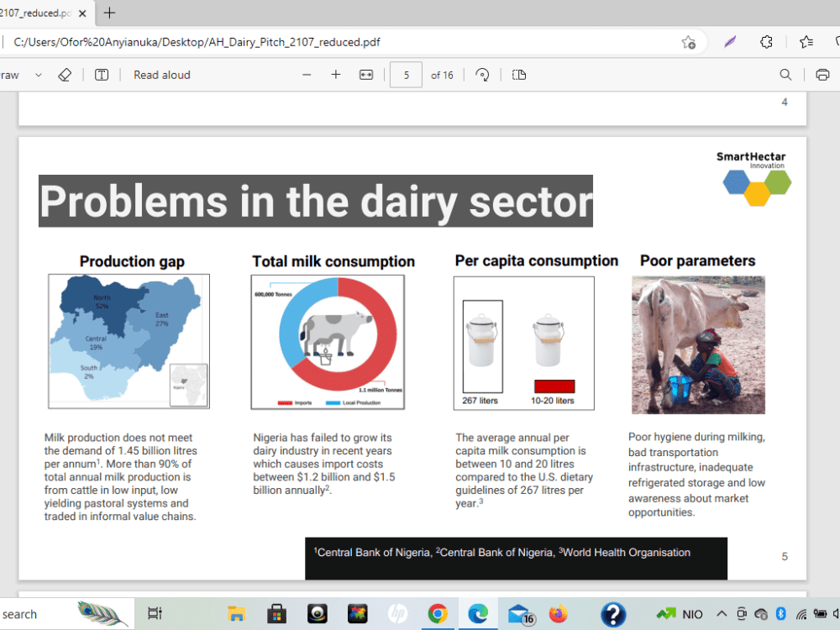Select the Add text tool
The image size is (840, 630).
point(102,75)
